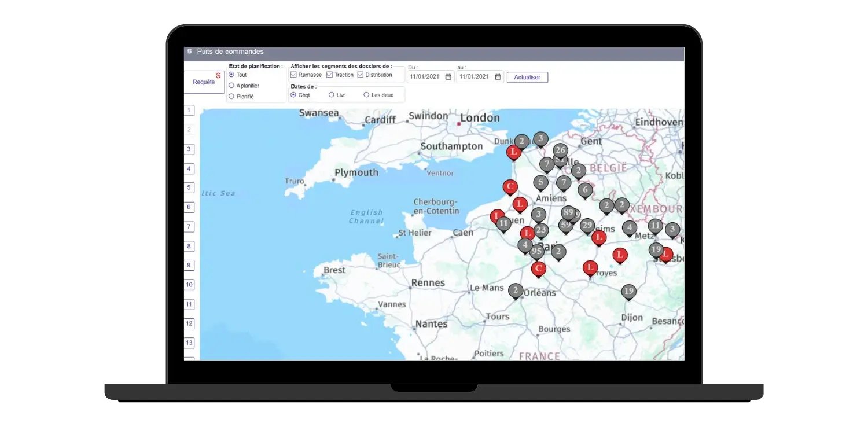The image size is (868, 434).
Task: Click the Actualiser button
Action: pos(527,78)
